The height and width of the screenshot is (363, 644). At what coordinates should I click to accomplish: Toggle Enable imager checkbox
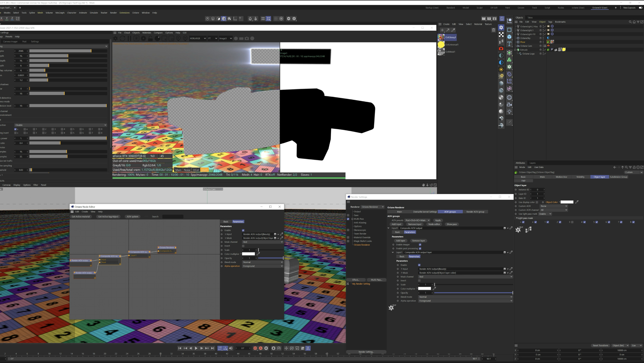420,245
